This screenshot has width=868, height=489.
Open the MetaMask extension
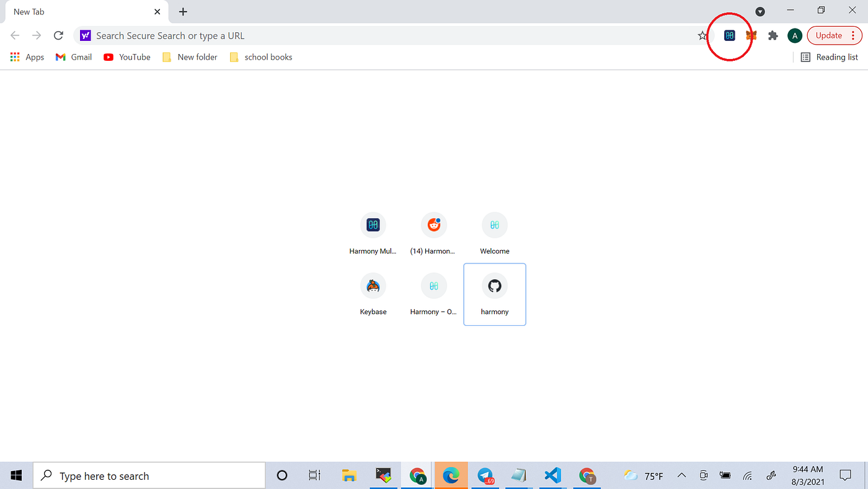tap(751, 35)
